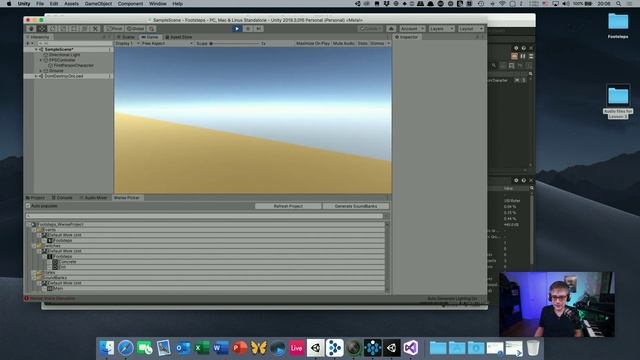Open Ableton Live from the Dock
This screenshot has width=640, height=360.
point(297,348)
